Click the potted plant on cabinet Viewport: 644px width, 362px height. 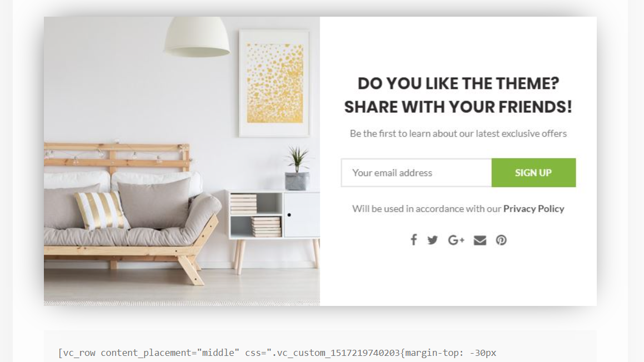(x=297, y=168)
